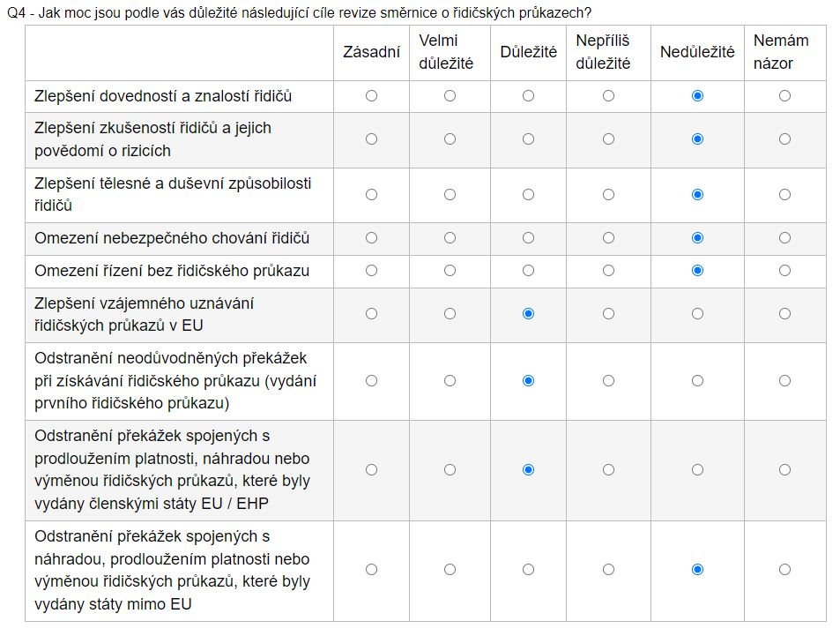This screenshot has width=840, height=636.
Task: Choose Nepříliš důležité for Omezení řízení bez průkazu
Action: click(x=608, y=270)
